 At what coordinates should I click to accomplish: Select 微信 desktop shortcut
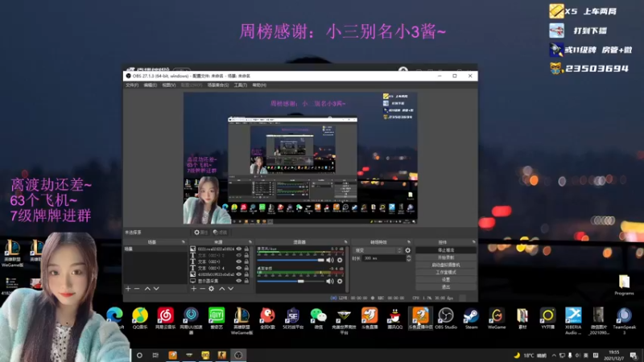[318, 319]
